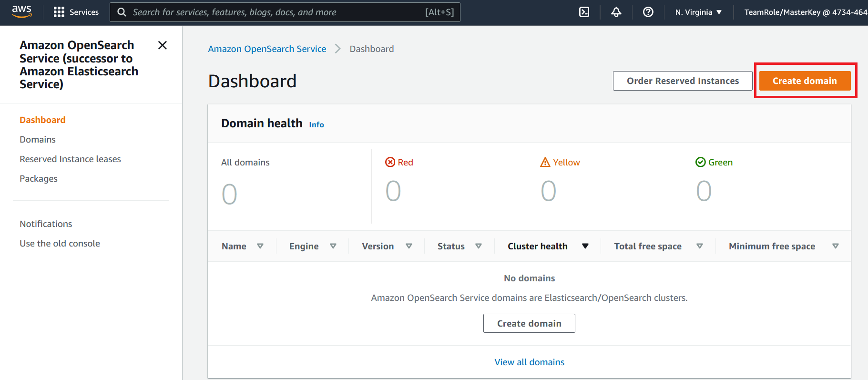Open the N. Virginia region dropdown
868x380 pixels.
pyautogui.click(x=698, y=12)
